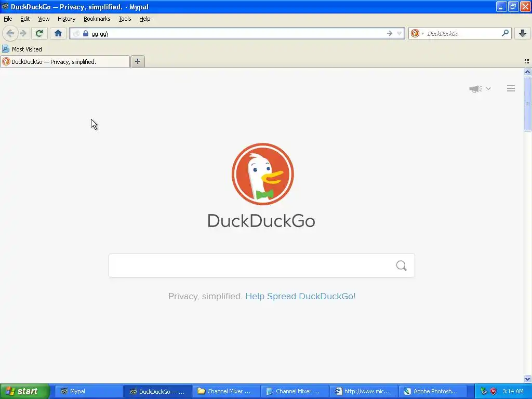Open the Downloads arrow button
This screenshot has width=532, height=399.
523,33
